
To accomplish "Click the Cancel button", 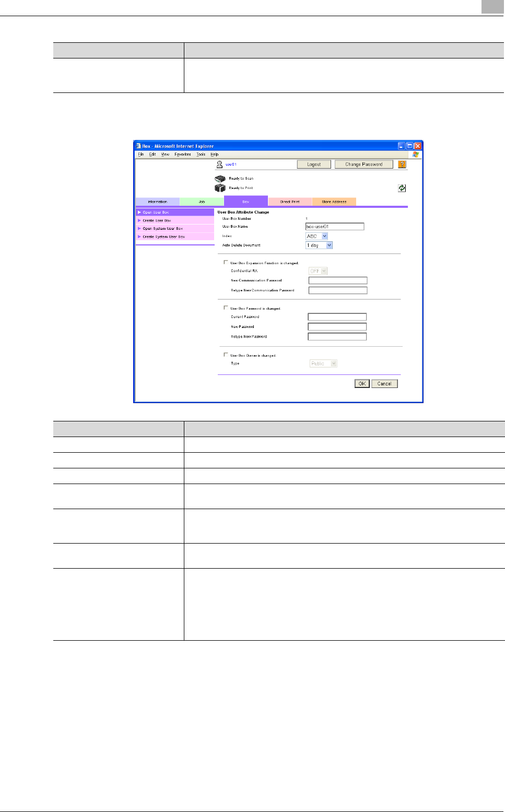I will point(384,383).
